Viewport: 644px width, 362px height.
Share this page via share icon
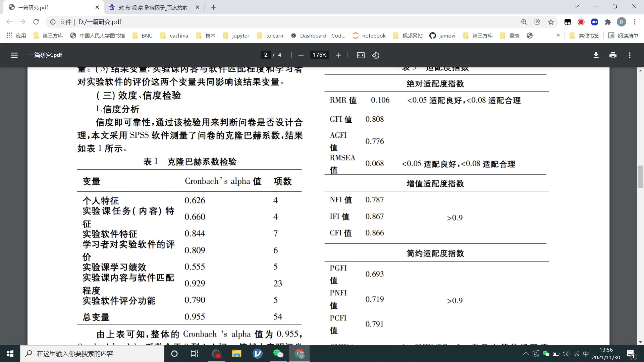[x=537, y=22]
